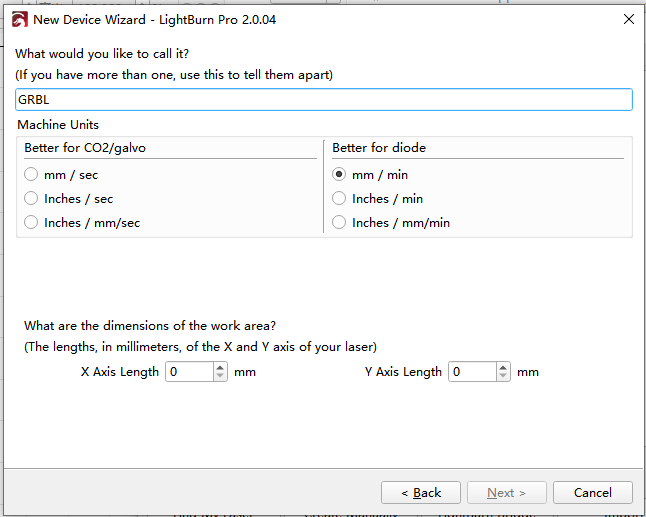Click the Next > button
The image size is (646, 517).
(507, 492)
